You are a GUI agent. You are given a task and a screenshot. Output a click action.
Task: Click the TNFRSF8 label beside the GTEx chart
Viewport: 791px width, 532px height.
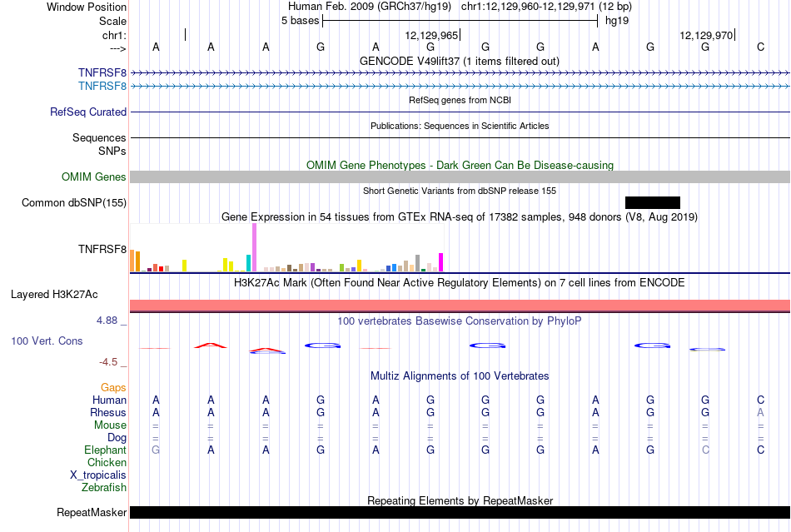point(102,249)
